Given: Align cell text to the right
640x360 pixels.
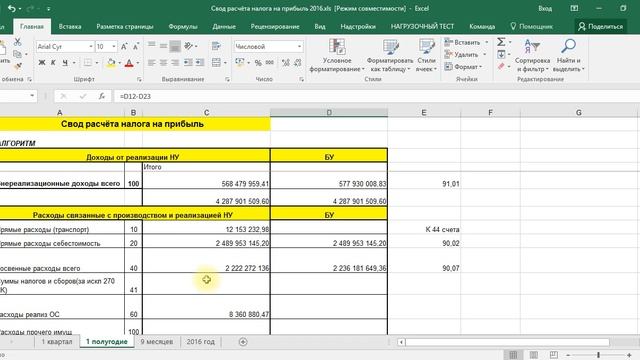Looking at the screenshot, I should coord(175,63).
